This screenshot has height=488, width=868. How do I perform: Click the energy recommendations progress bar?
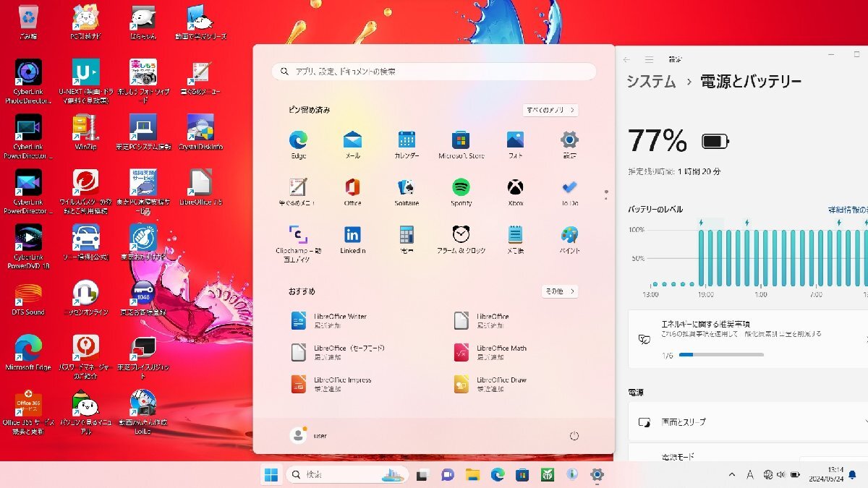721,355
